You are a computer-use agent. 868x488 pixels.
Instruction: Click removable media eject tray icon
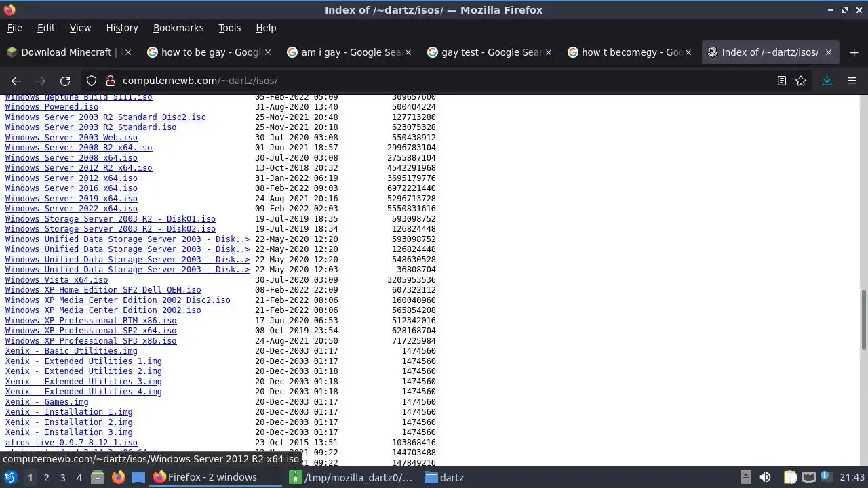point(745,477)
